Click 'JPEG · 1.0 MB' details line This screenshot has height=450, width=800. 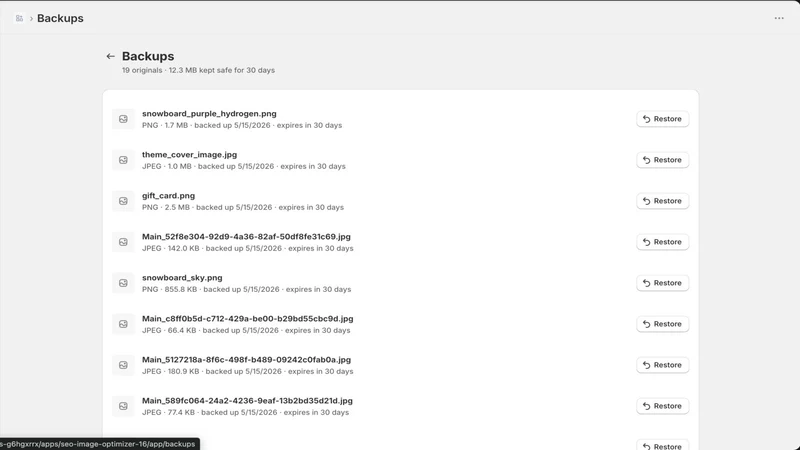point(244,166)
